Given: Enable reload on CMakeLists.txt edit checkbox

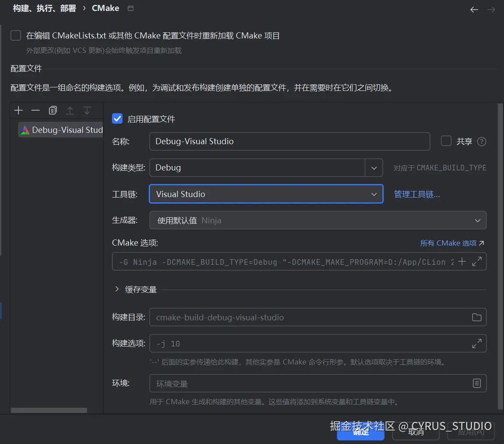Looking at the screenshot, I should (16, 35).
